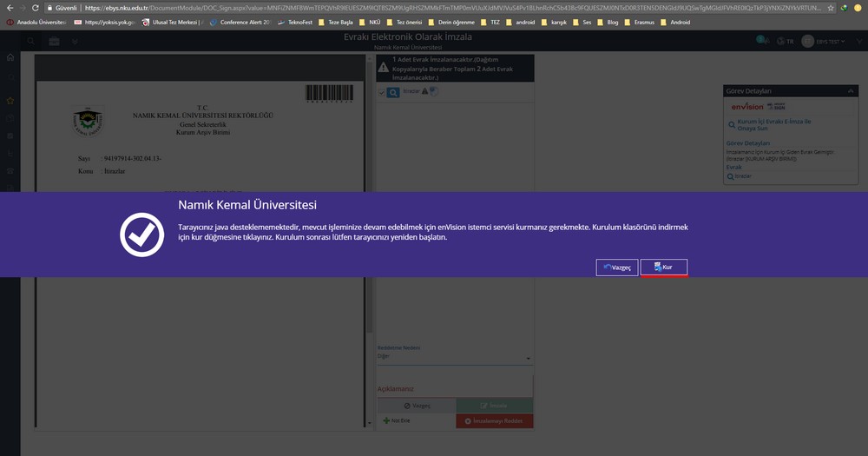
Task: Open Erasmus bookmark folder
Action: (x=639, y=23)
